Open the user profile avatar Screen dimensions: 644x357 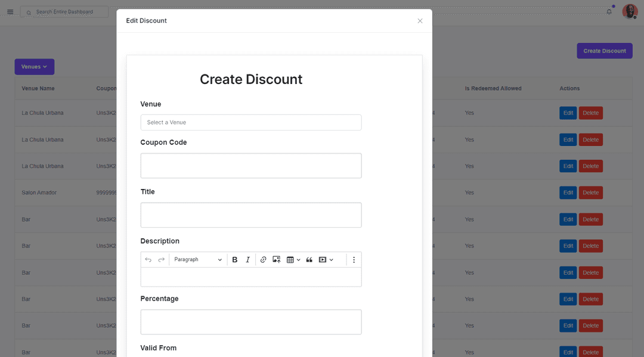[630, 11]
